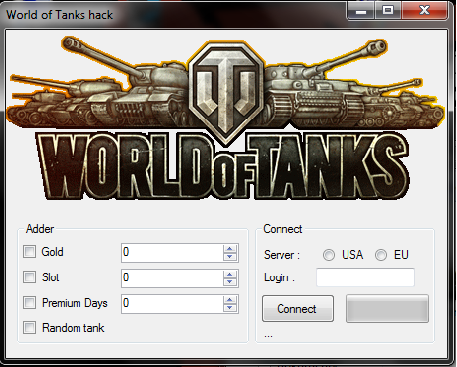Click the 'Premium Days' label text
The width and height of the screenshot is (457, 367).
pyautogui.click(x=75, y=303)
